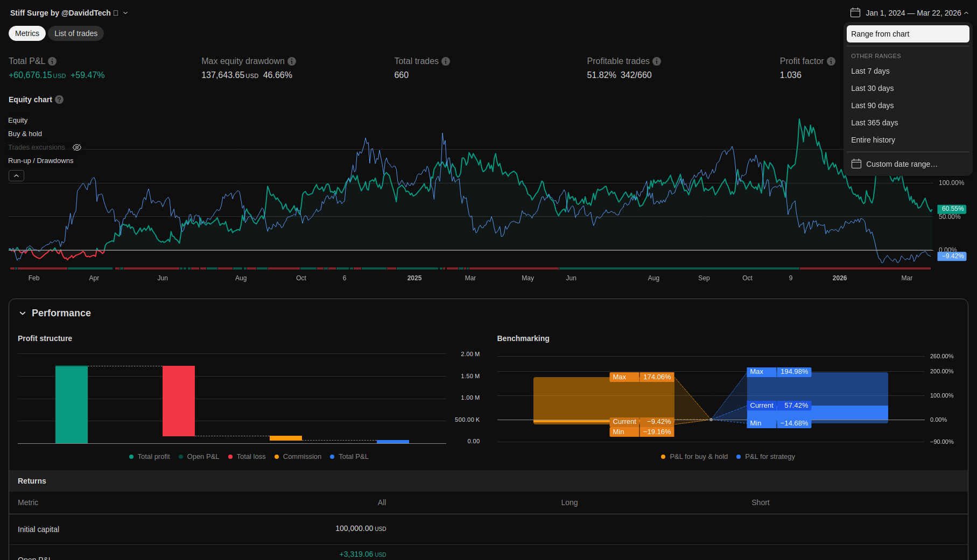Click info icon beside Profitable trades
Image resolution: width=977 pixels, height=560 pixels.
pos(657,61)
